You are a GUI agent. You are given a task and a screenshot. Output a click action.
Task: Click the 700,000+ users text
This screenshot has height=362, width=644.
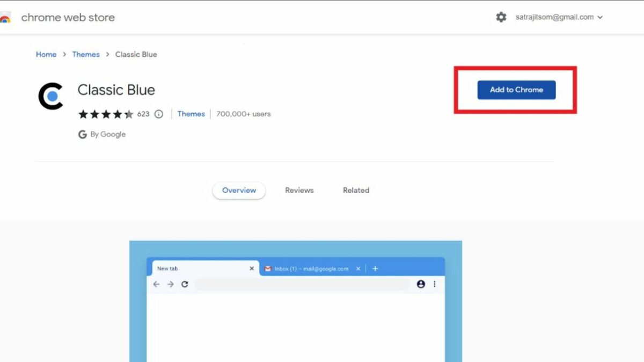tap(243, 114)
